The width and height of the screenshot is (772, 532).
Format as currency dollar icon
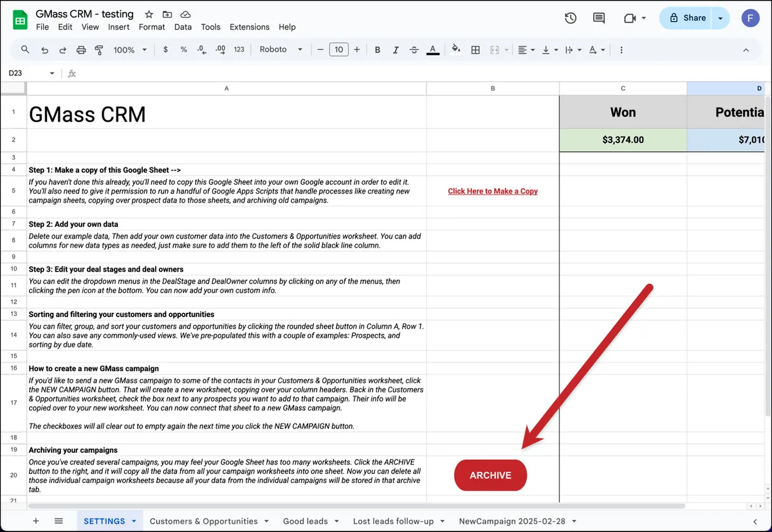pyautogui.click(x=165, y=50)
